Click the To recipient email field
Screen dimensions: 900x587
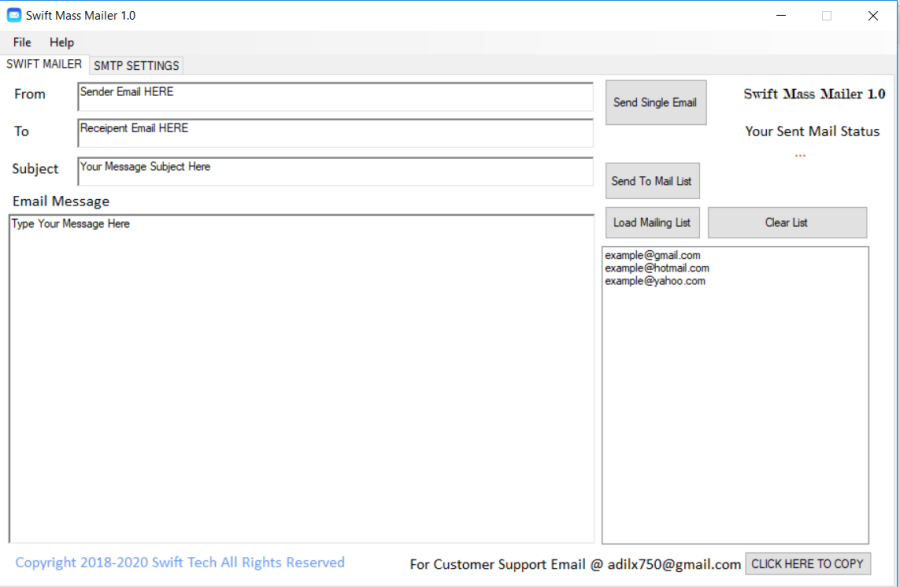pos(335,133)
